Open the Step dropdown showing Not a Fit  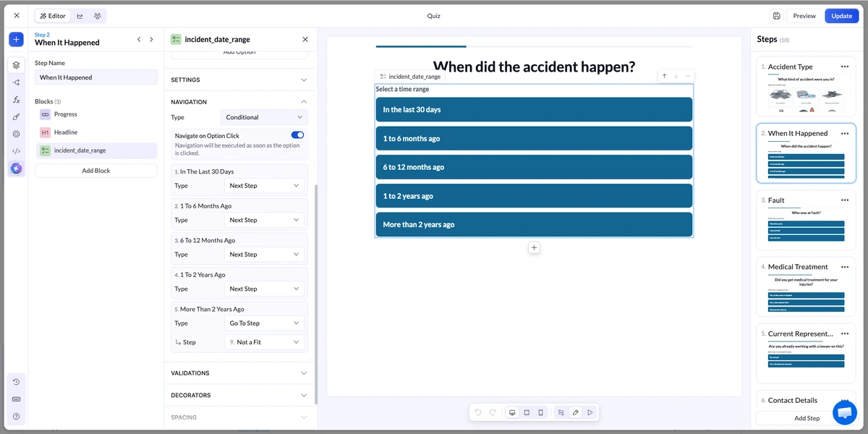click(x=264, y=342)
